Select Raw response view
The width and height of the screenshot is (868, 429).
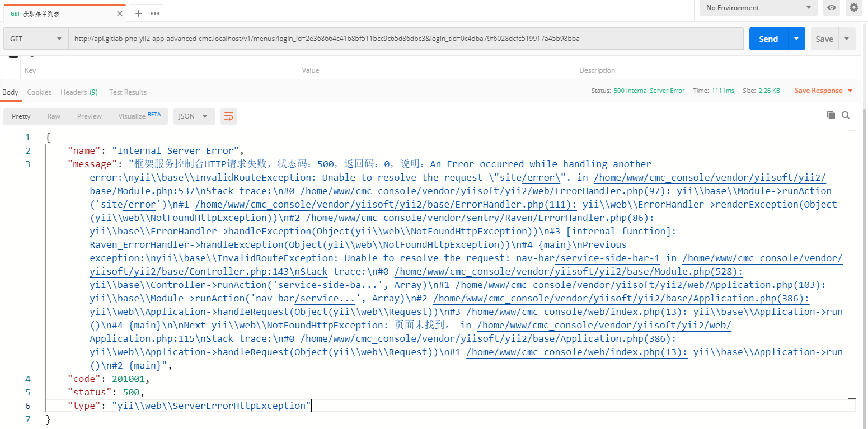(54, 116)
